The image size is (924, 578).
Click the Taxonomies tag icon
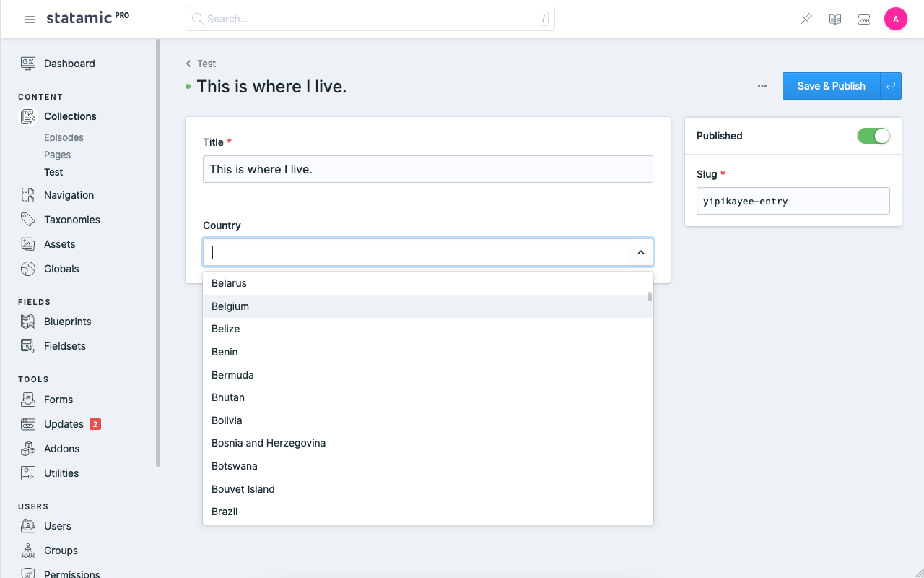tap(28, 220)
